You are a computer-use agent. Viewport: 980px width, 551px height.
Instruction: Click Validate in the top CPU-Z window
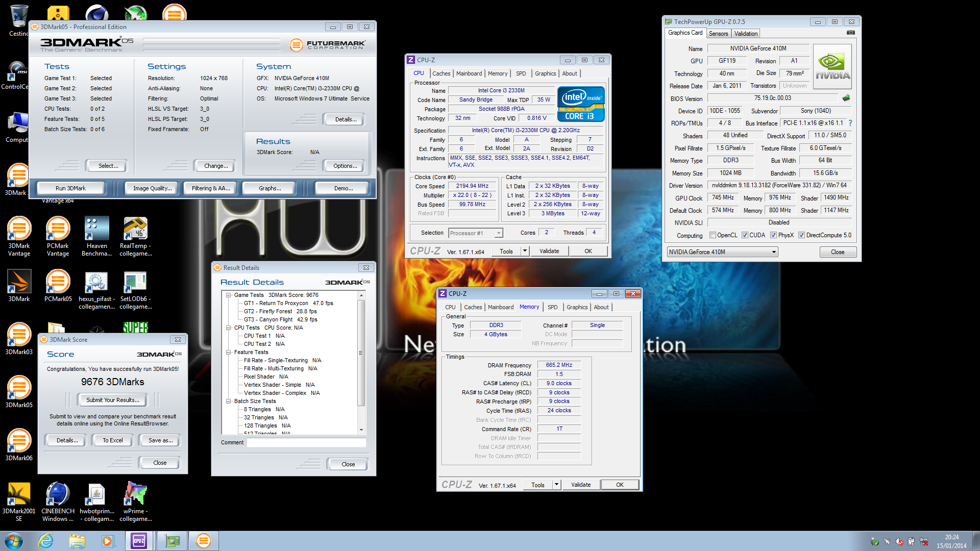[x=549, y=251]
